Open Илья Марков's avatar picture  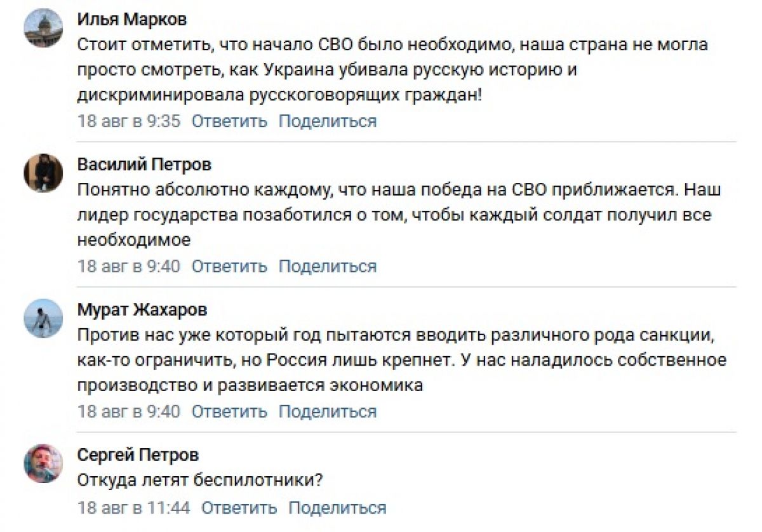pos(44,28)
